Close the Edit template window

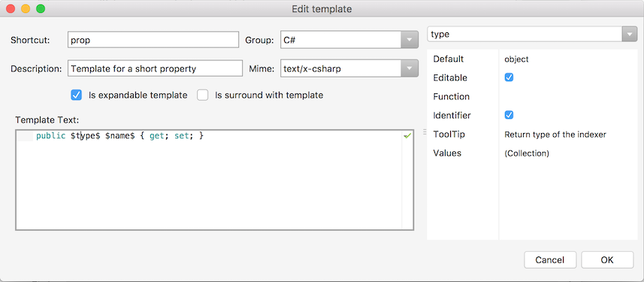[11, 8]
